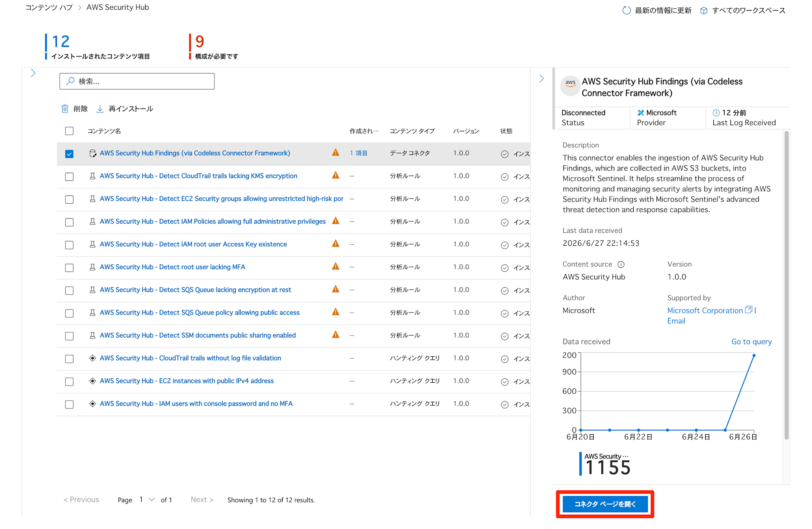The image size is (812, 529).
Task: Click the flask icon on EC2 Security groups row
Action: coord(93,199)
